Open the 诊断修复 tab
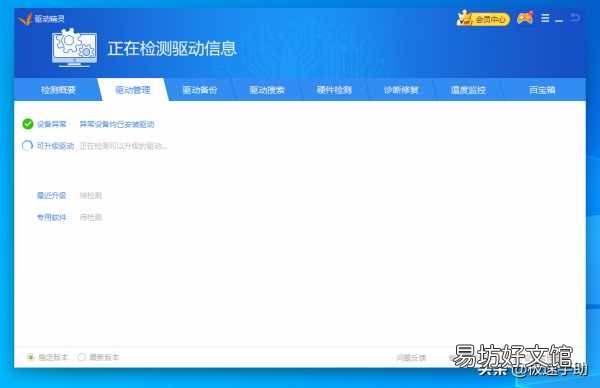The width and height of the screenshot is (600, 388). pyautogui.click(x=401, y=90)
